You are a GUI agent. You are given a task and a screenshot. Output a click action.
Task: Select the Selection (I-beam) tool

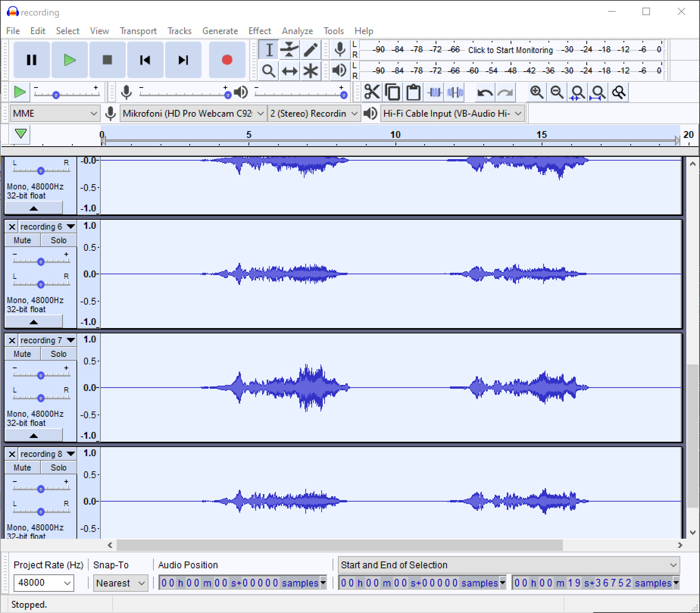pos(269,50)
